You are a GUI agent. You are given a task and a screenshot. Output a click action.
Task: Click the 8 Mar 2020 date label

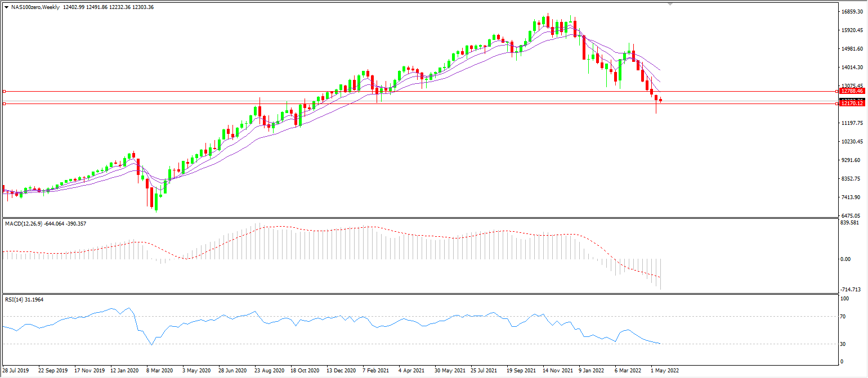coord(159,371)
